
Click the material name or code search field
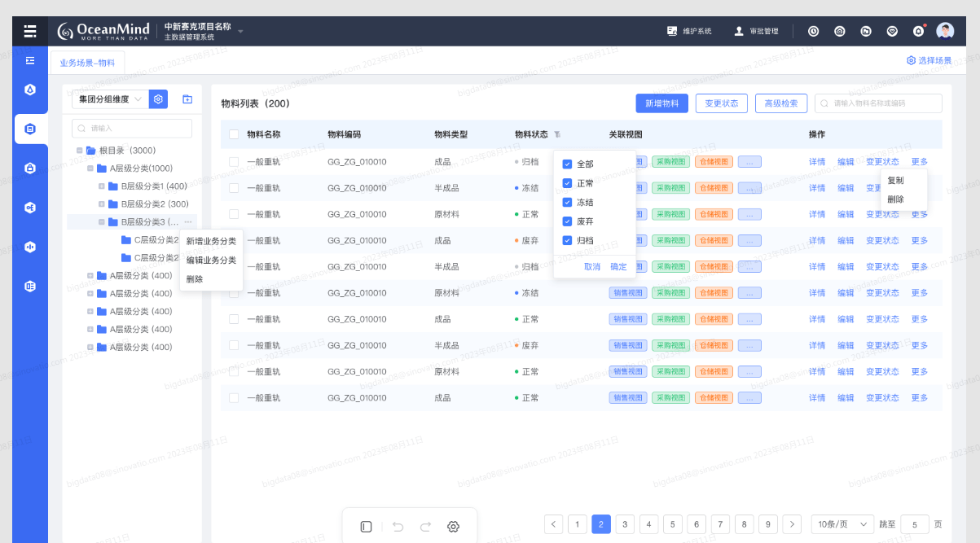click(878, 103)
